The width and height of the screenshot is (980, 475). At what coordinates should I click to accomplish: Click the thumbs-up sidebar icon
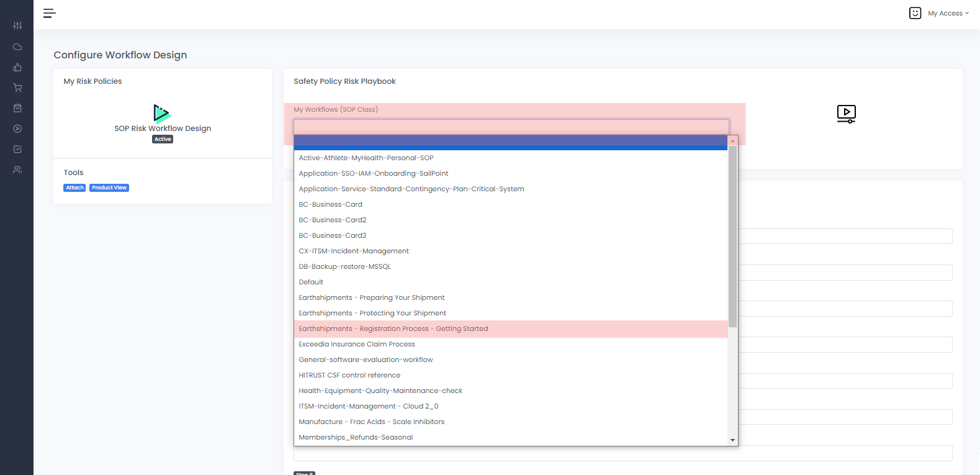coord(17,67)
